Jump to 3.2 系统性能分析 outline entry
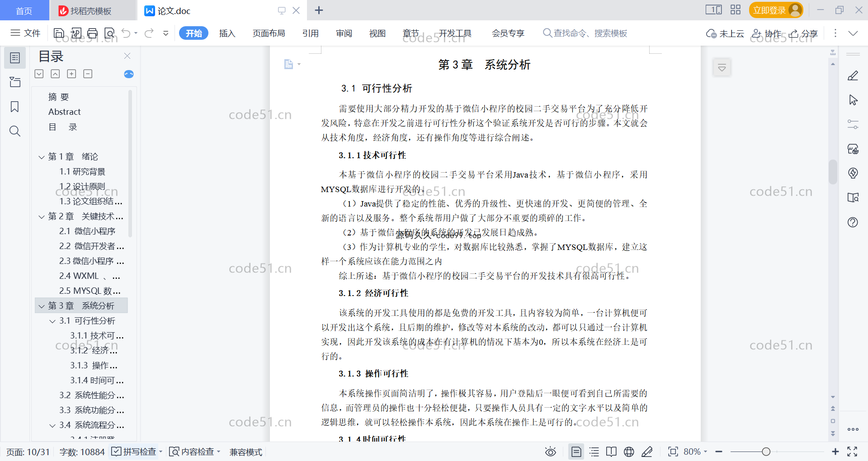Viewport: 868px width, 461px height. coord(92,395)
